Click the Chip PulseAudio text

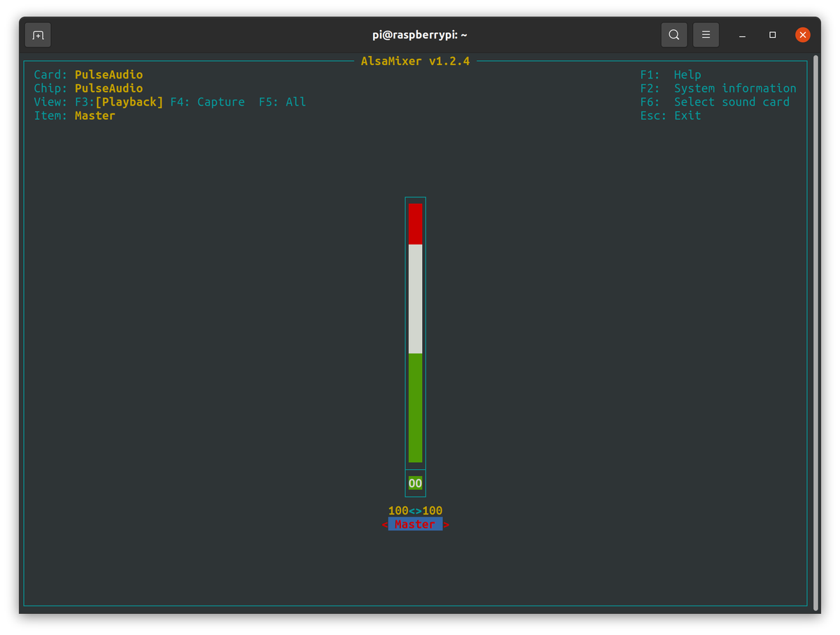click(x=88, y=88)
